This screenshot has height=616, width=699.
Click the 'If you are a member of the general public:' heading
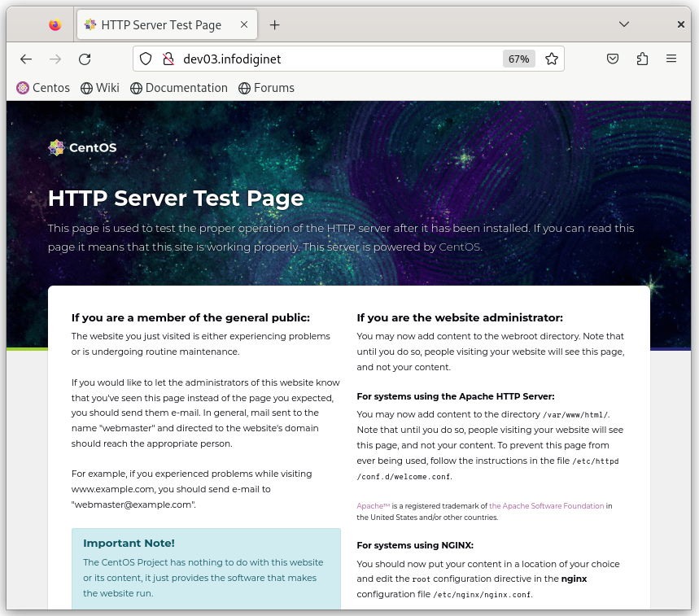pos(190,318)
